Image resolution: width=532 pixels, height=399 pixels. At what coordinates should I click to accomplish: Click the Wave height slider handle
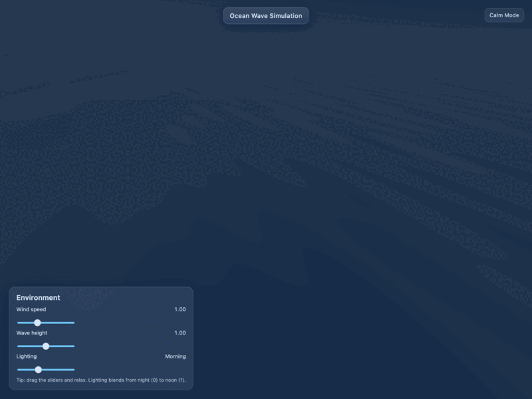[x=46, y=346]
